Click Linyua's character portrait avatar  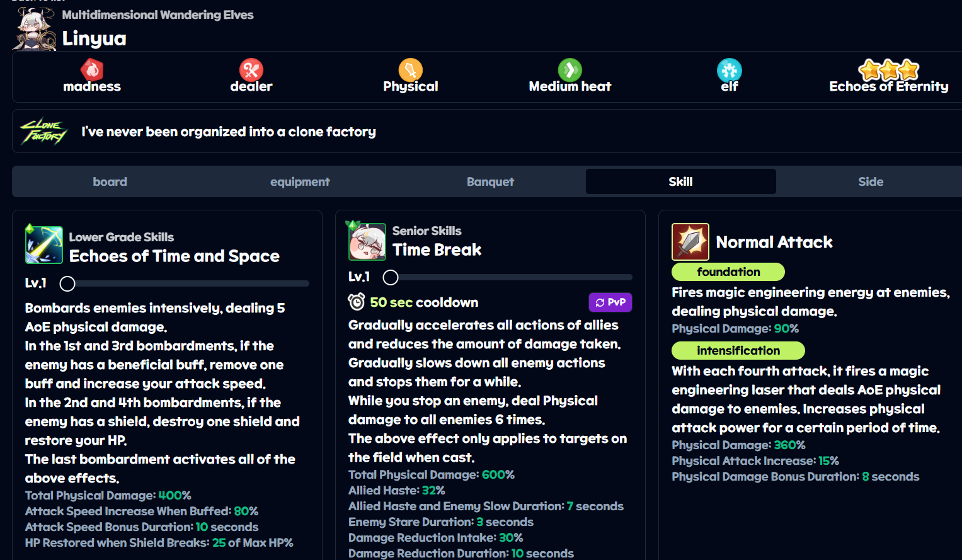(35, 29)
